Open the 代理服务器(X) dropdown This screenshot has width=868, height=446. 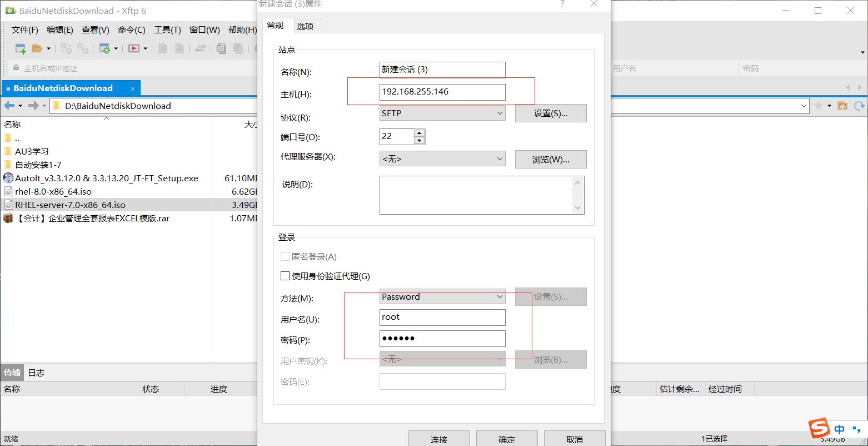[442, 158]
